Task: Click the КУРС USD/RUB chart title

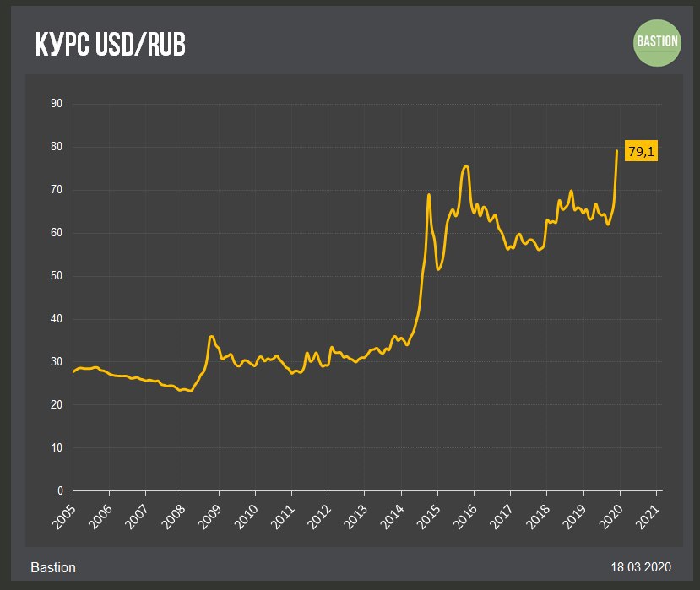Action: (111, 46)
